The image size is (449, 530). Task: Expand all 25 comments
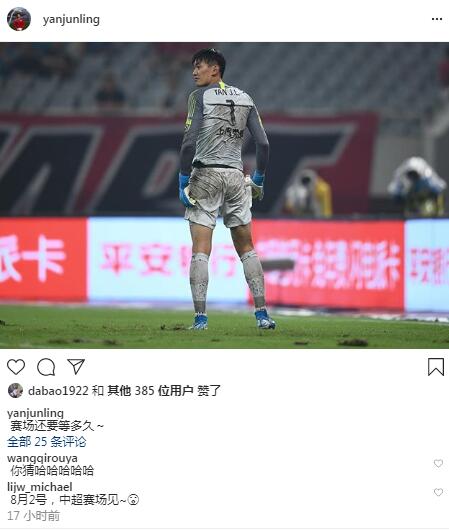click(x=47, y=442)
